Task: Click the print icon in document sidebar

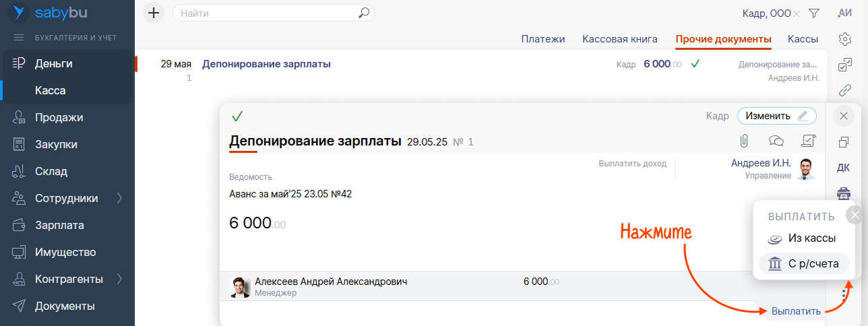Action: coord(843,193)
